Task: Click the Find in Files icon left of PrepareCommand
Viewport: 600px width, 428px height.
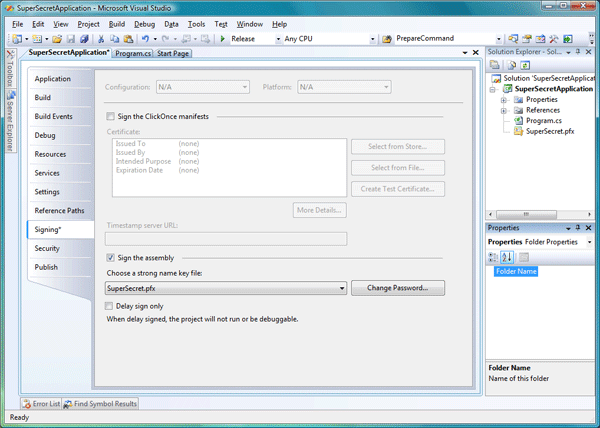Action: pyautogui.click(x=387, y=39)
